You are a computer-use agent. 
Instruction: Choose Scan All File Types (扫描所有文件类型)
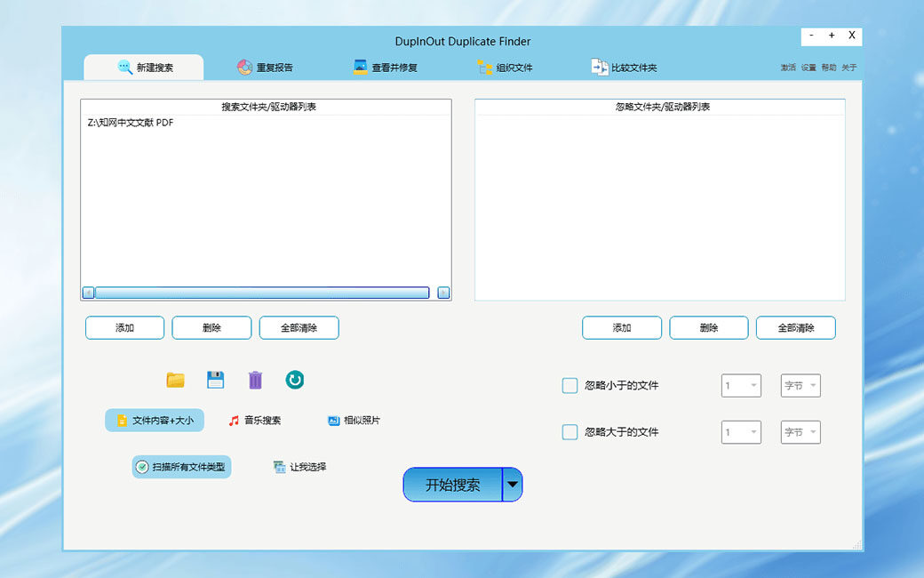pos(181,467)
